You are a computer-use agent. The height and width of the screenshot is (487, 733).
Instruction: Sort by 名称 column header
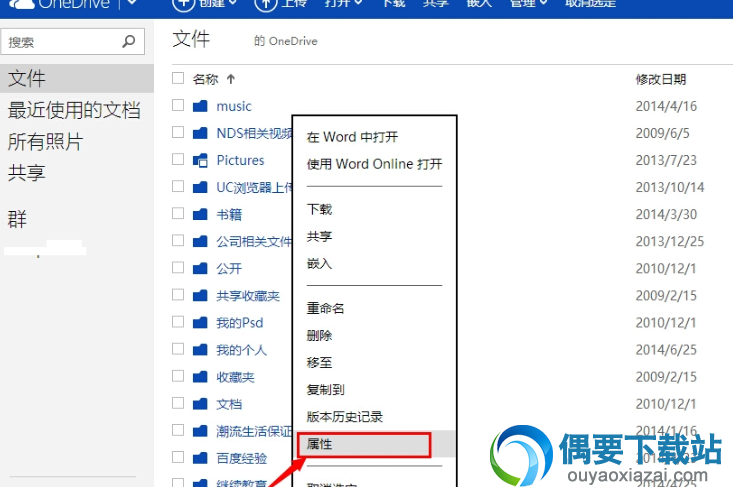(206, 79)
